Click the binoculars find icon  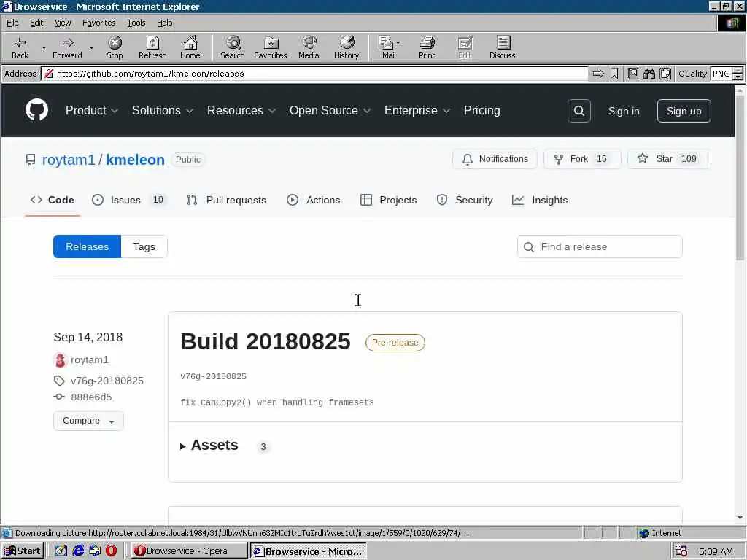[x=649, y=74]
